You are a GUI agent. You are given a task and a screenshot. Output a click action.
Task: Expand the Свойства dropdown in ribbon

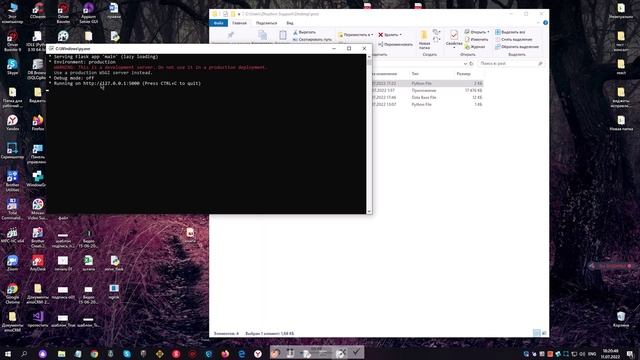(x=454, y=47)
